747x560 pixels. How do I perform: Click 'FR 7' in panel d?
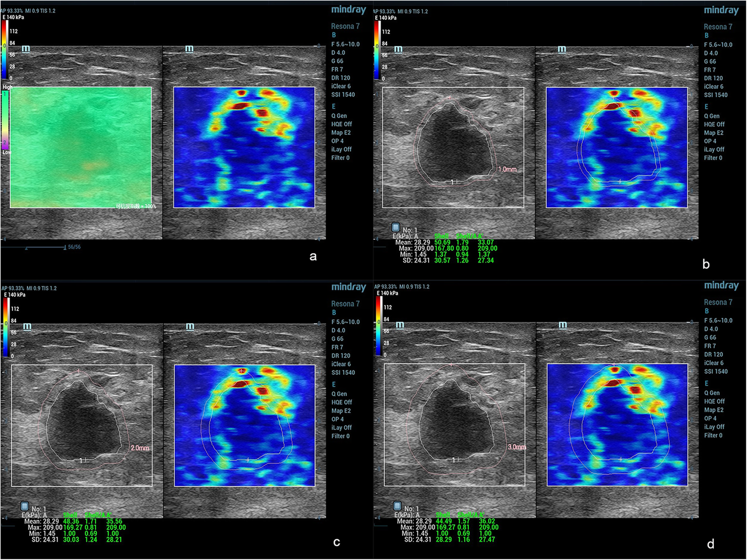(x=710, y=346)
